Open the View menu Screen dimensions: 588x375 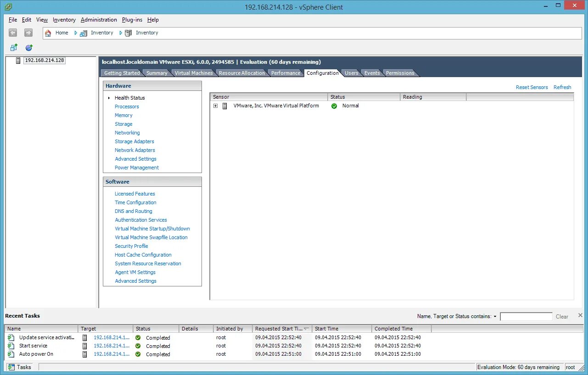tap(42, 20)
